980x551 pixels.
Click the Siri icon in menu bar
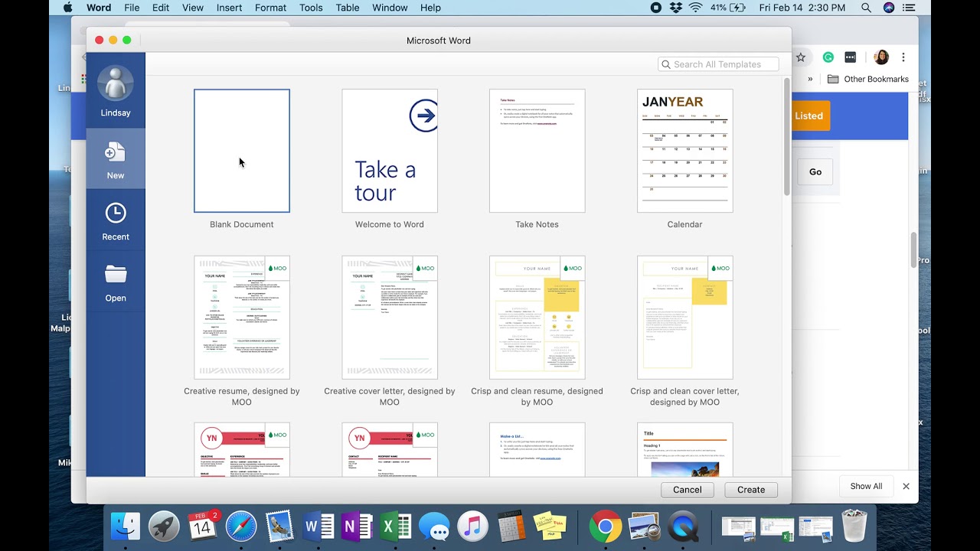889,8
